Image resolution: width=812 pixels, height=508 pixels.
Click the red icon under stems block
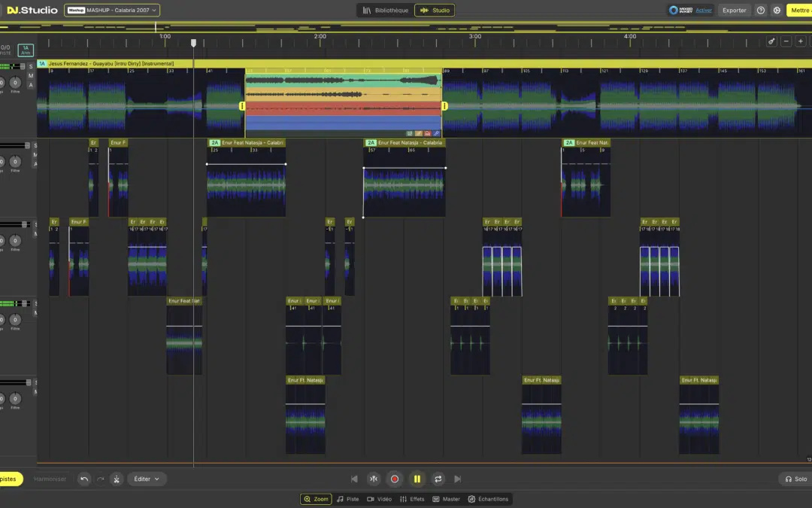click(427, 133)
